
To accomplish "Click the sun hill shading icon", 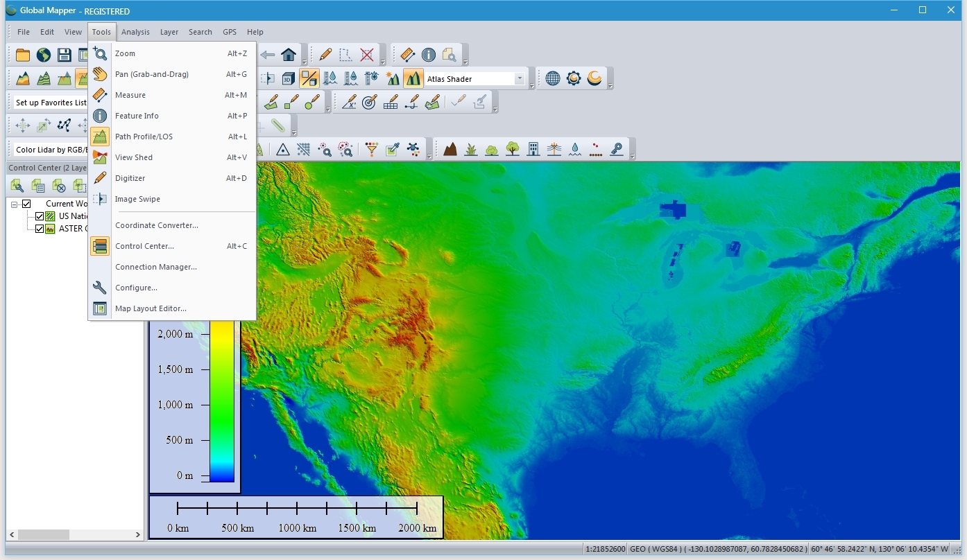I will [x=393, y=78].
